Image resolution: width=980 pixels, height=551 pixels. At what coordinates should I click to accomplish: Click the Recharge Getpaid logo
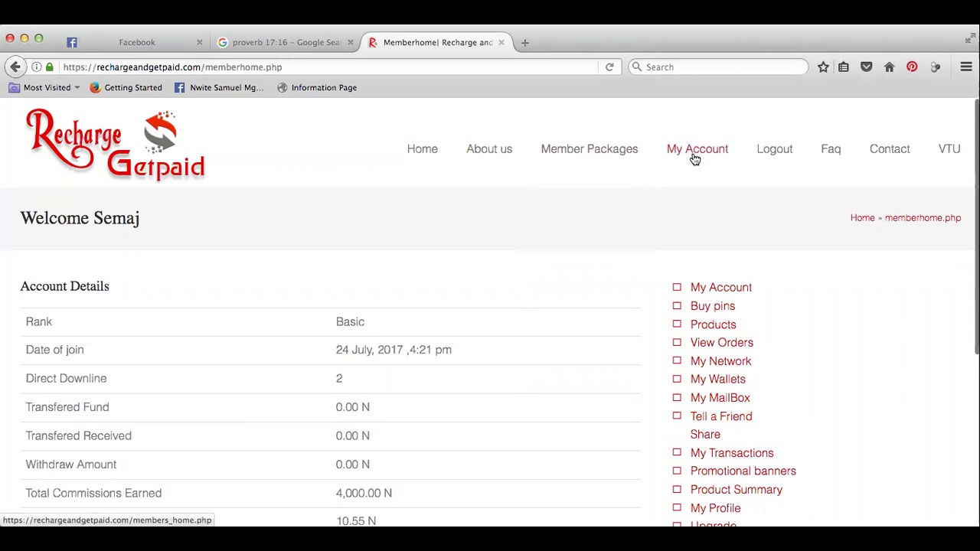click(x=115, y=144)
